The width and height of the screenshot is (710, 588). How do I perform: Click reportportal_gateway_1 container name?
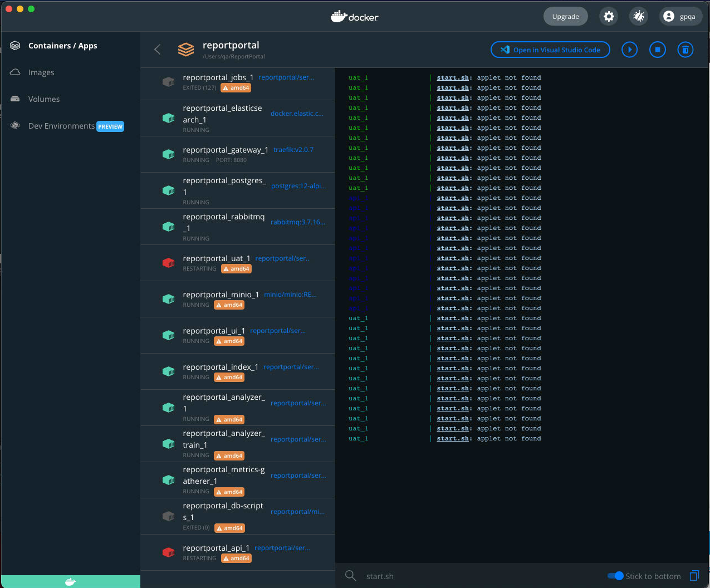pos(226,150)
